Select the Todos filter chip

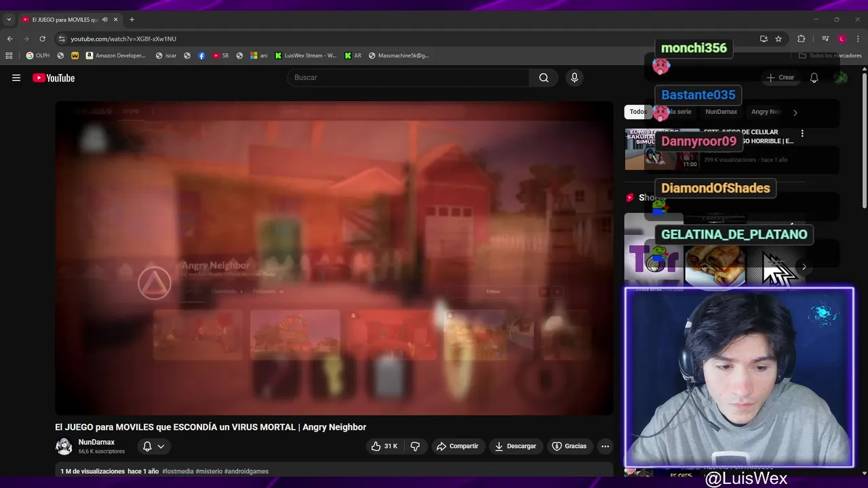point(637,112)
